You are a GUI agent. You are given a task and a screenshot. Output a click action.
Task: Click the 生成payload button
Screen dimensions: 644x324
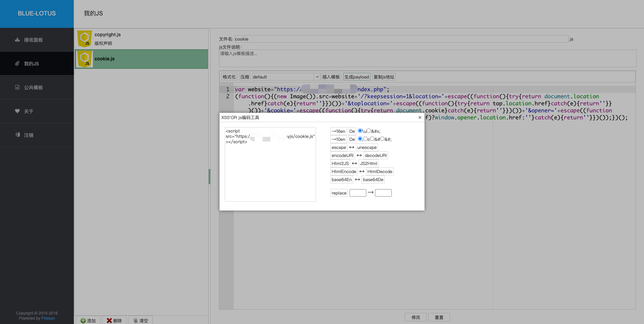(x=357, y=77)
